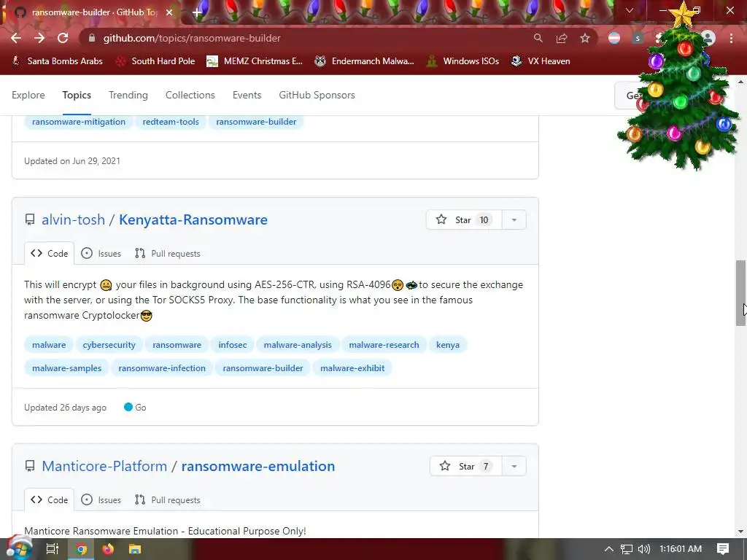This screenshot has width=747, height=560.
Task: Click the page vertical scrollbar thumb
Action: point(740,293)
